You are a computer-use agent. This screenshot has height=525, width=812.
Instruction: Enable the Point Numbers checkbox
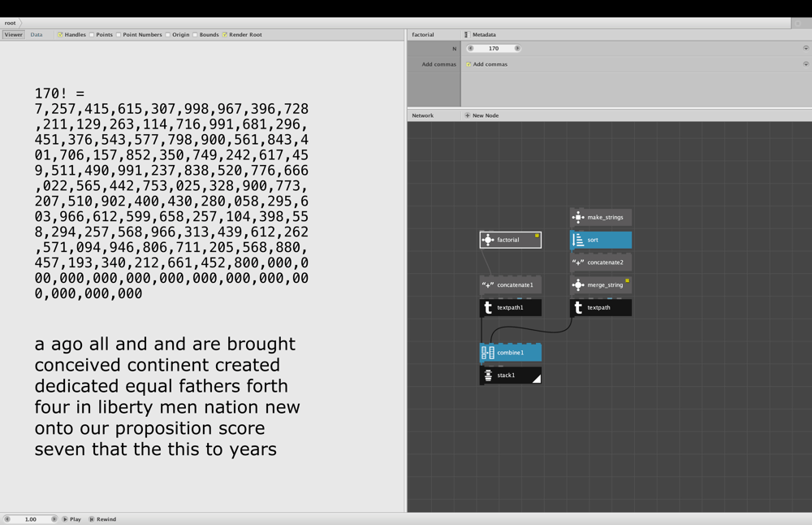[x=119, y=35]
